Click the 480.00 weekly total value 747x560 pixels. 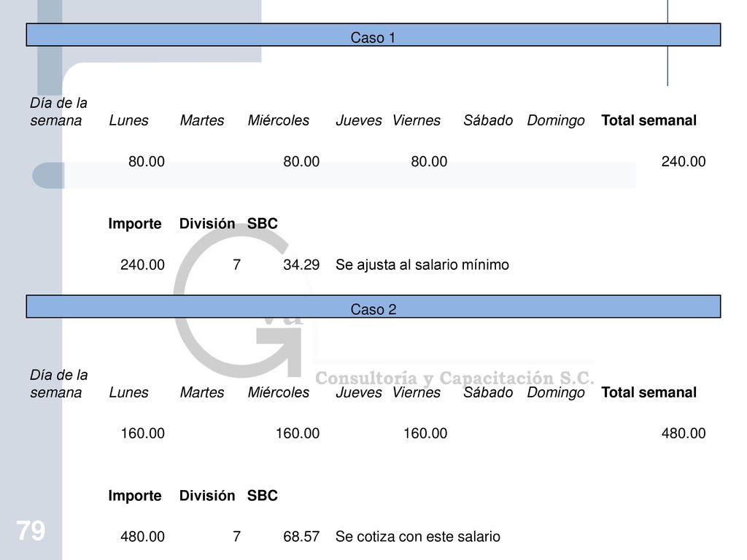(683, 433)
